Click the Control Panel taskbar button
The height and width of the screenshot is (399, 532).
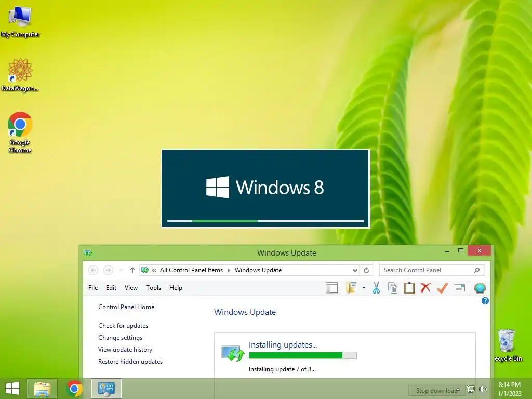click(107, 389)
